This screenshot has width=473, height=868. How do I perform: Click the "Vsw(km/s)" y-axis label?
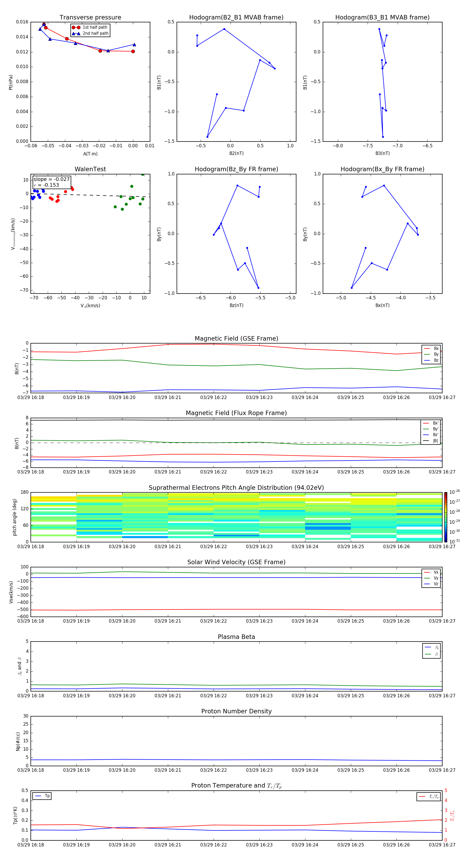click(x=11, y=592)
